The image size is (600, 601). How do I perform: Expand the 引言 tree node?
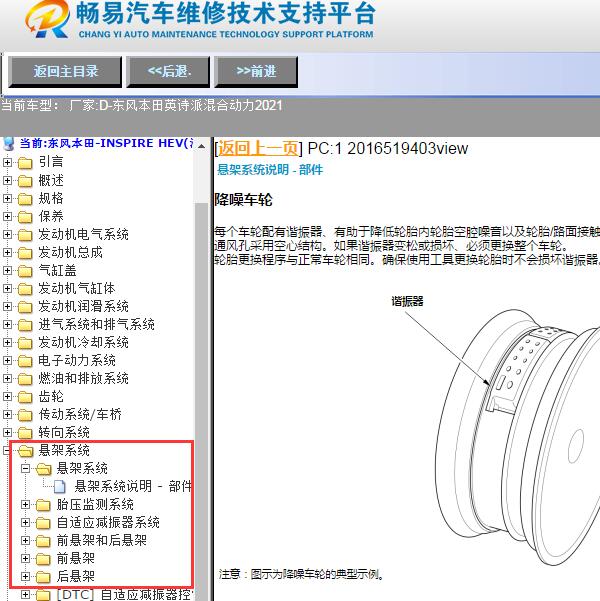tap(7, 163)
